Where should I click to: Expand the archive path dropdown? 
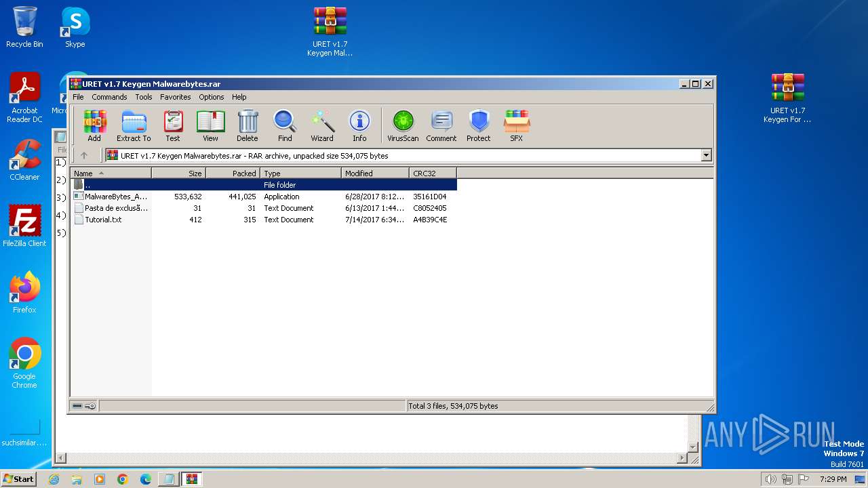coord(706,155)
